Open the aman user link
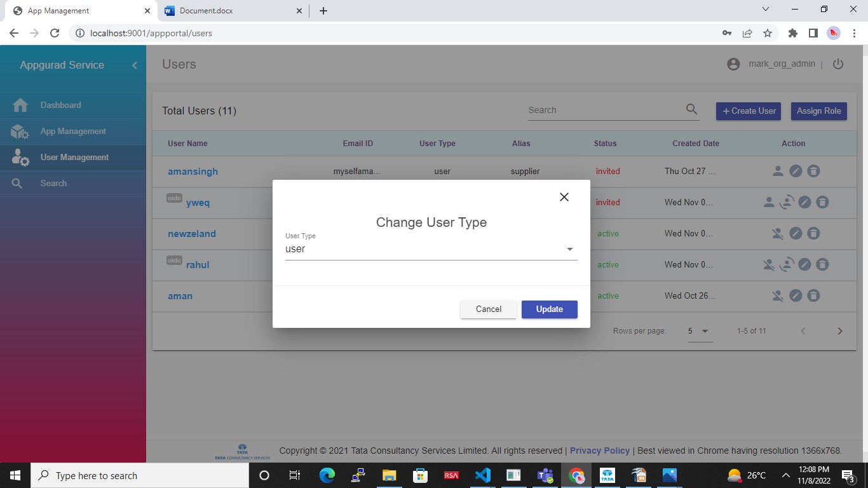868x488 pixels. (180, 296)
